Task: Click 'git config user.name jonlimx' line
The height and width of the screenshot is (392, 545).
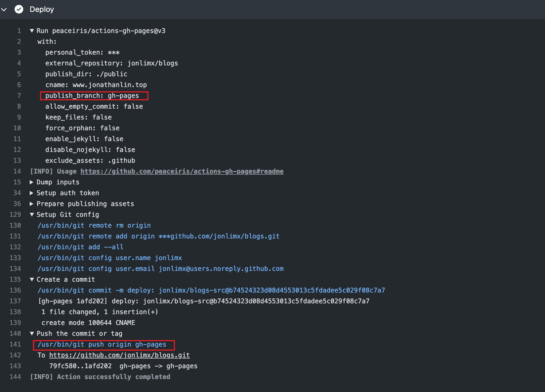Action: point(110,258)
